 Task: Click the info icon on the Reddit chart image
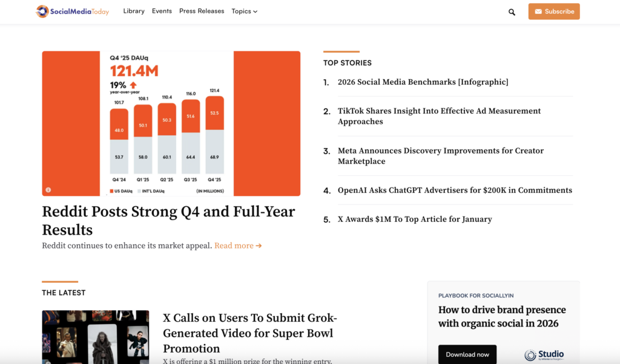point(48,190)
